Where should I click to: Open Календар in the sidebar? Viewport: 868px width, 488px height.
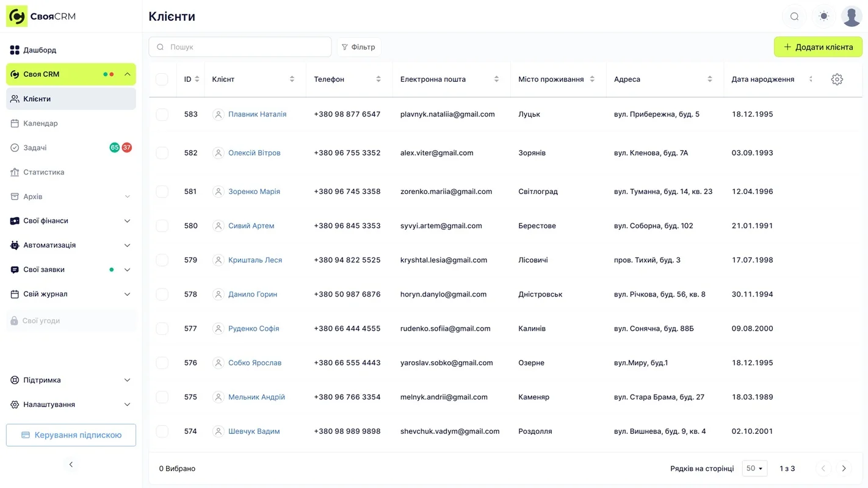tap(40, 123)
